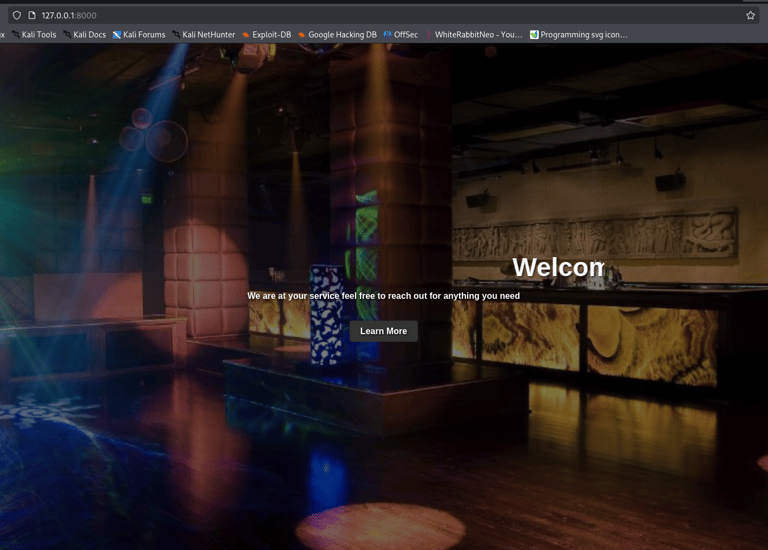Image resolution: width=768 pixels, height=550 pixels.
Task: Open the Google Hacking DB bookmark
Action: click(x=337, y=35)
